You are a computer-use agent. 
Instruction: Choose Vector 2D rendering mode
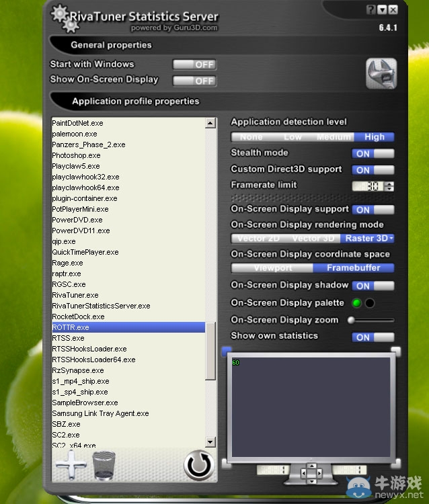click(x=259, y=239)
